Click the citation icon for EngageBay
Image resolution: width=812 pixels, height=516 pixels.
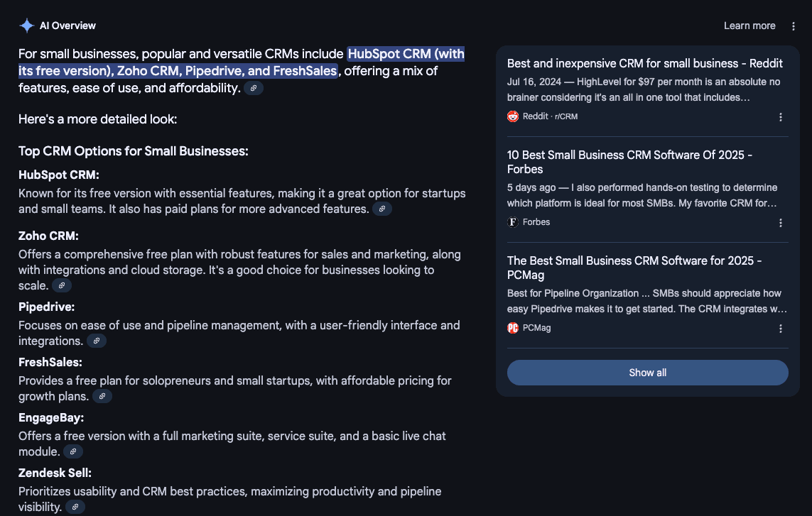point(72,451)
